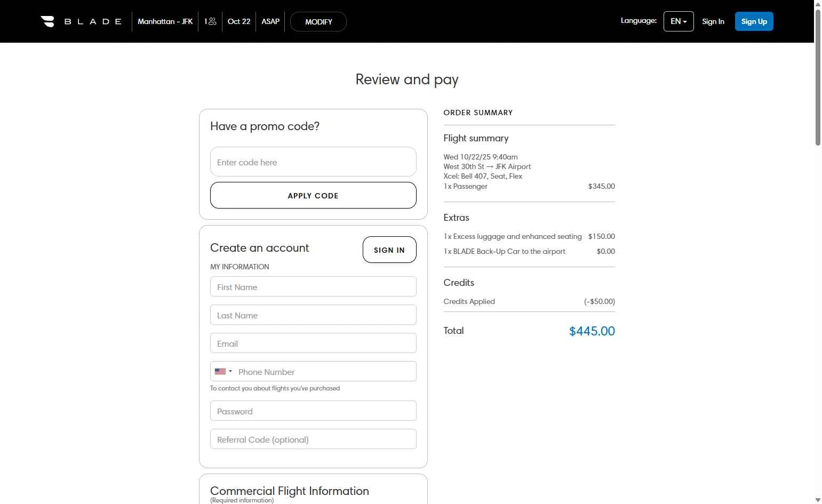
Task: Open the US flag country code selector
Action: click(x=224, y=371)
